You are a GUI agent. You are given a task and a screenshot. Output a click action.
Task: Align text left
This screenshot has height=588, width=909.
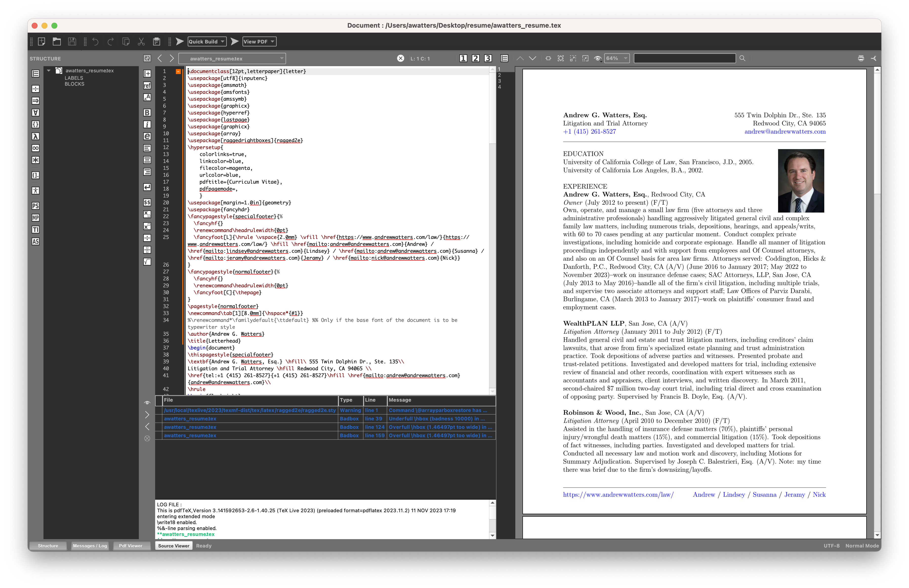click(147, 148)
